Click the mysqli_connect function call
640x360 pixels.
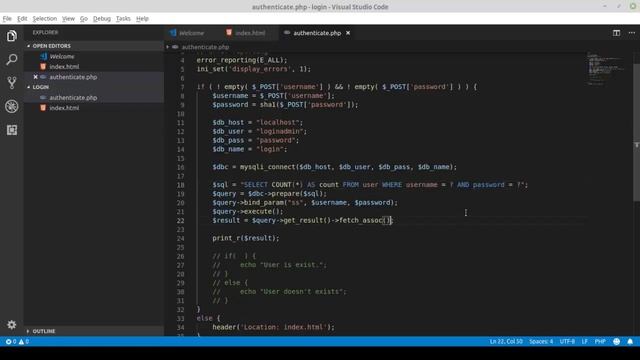tap(268, 167)
